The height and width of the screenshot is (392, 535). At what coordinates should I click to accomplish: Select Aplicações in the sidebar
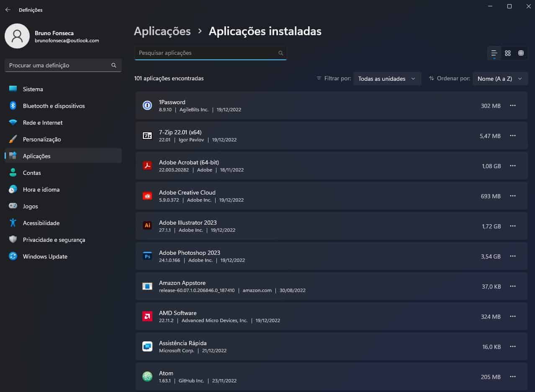63,156
